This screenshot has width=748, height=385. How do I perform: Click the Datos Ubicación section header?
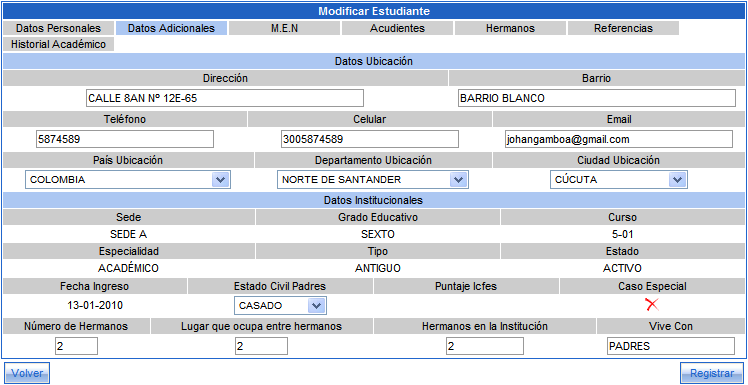click(x=374, y=61)
